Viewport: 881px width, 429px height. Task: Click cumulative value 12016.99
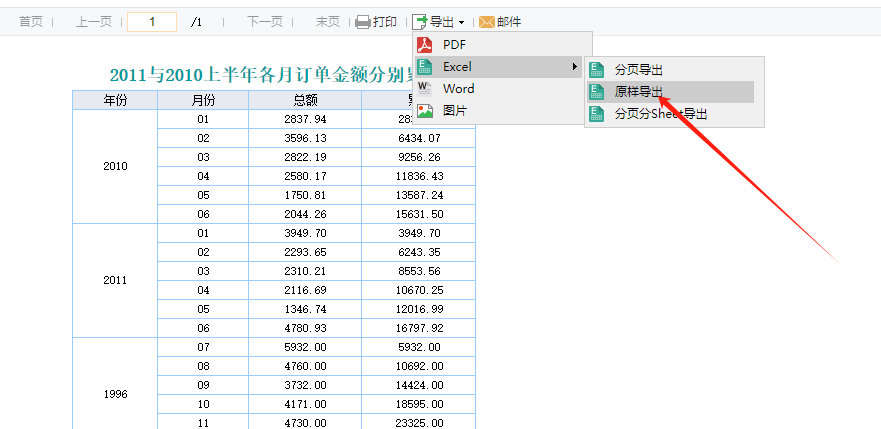click(x=419, y=309)
